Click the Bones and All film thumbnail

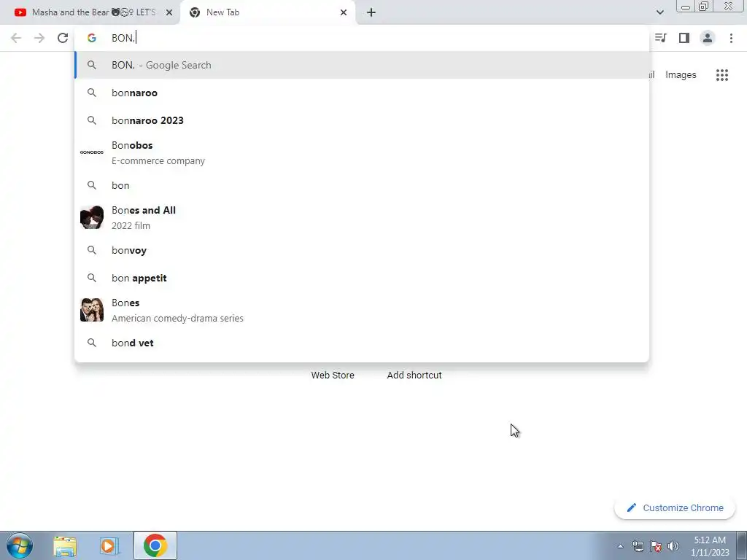(91, 217)
